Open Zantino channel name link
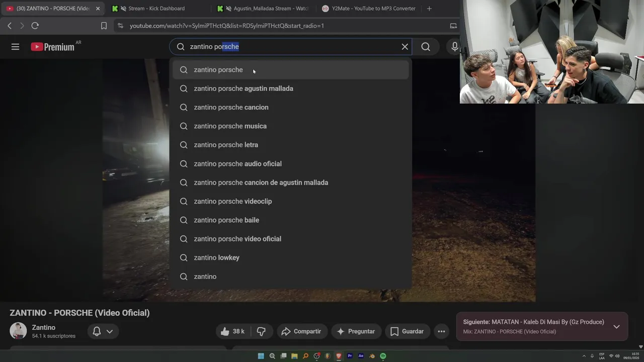 pos(44,327)
